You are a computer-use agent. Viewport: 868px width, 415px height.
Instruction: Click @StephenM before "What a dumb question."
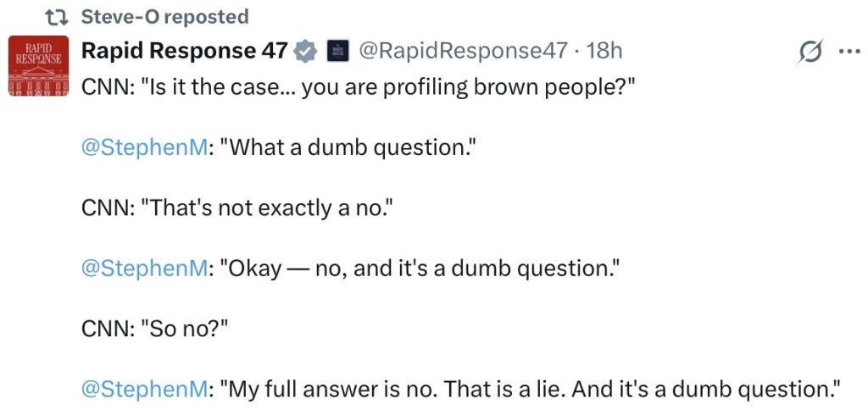[144, 147]
